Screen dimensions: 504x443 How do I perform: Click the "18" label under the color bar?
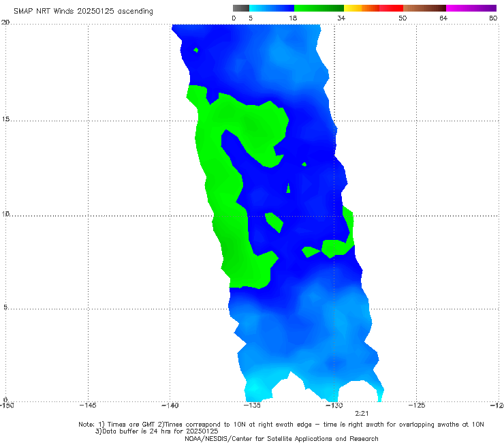pyautogui.click(x=293, y=18)
